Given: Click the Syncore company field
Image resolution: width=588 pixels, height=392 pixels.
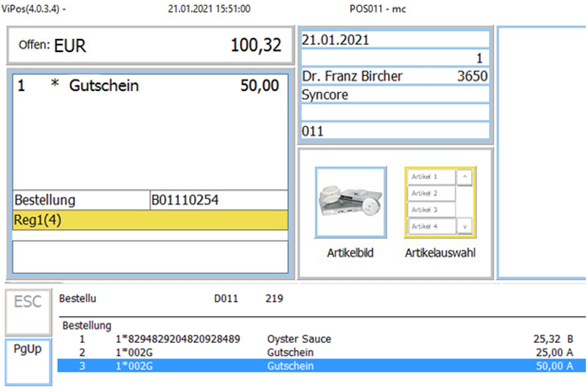Looking at the screenshot, I should (394, 95).
